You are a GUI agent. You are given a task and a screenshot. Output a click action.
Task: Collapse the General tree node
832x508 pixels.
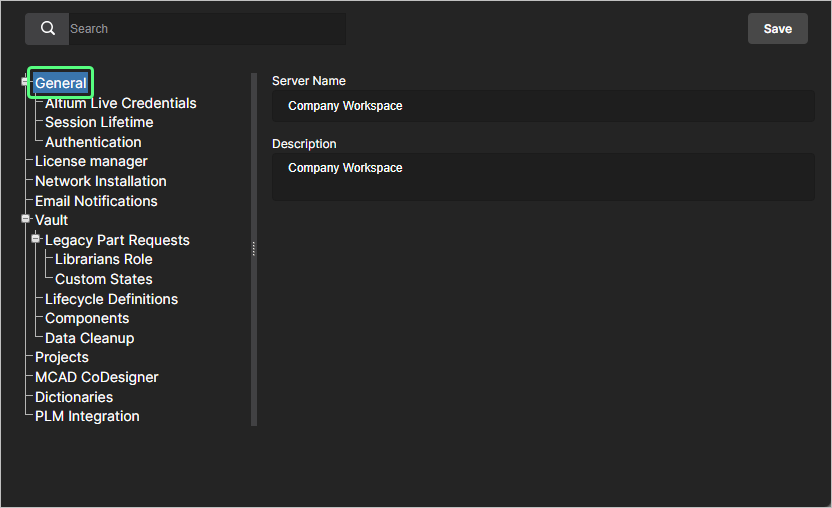26,83
